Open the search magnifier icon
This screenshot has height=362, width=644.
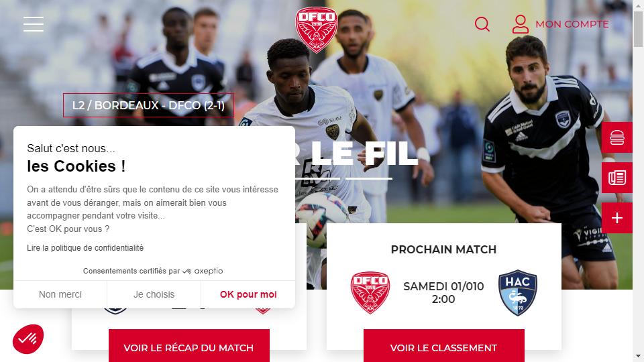[x=482, y=24]
